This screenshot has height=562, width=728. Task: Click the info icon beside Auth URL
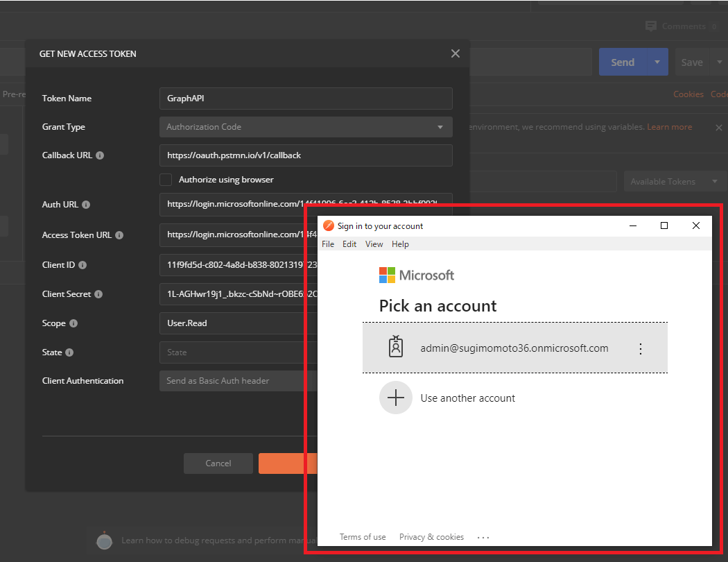86,205
